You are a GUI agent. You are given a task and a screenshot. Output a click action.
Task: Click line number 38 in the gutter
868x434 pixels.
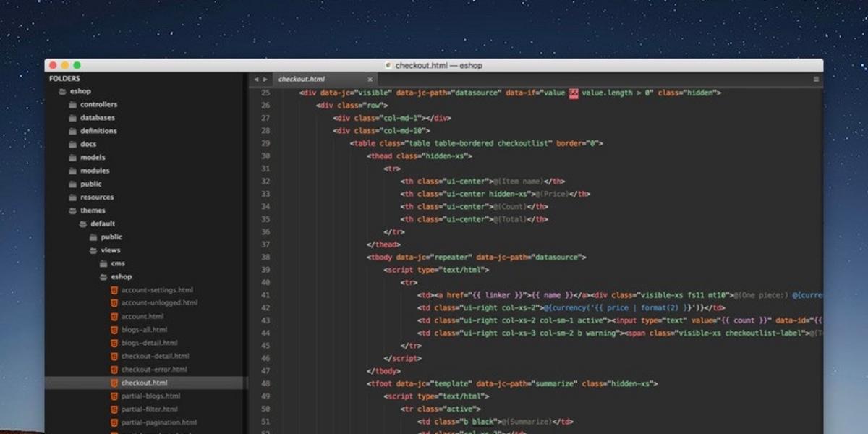click(265, 257)
